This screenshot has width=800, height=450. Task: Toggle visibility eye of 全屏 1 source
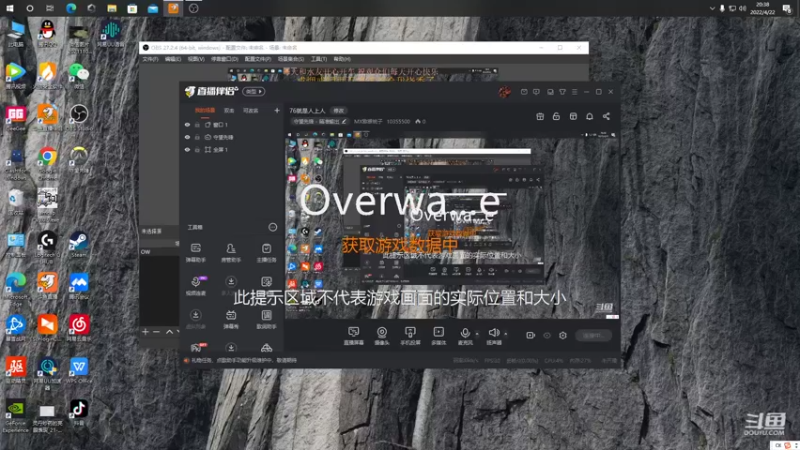pyautogui.click(x=187, y=150)
